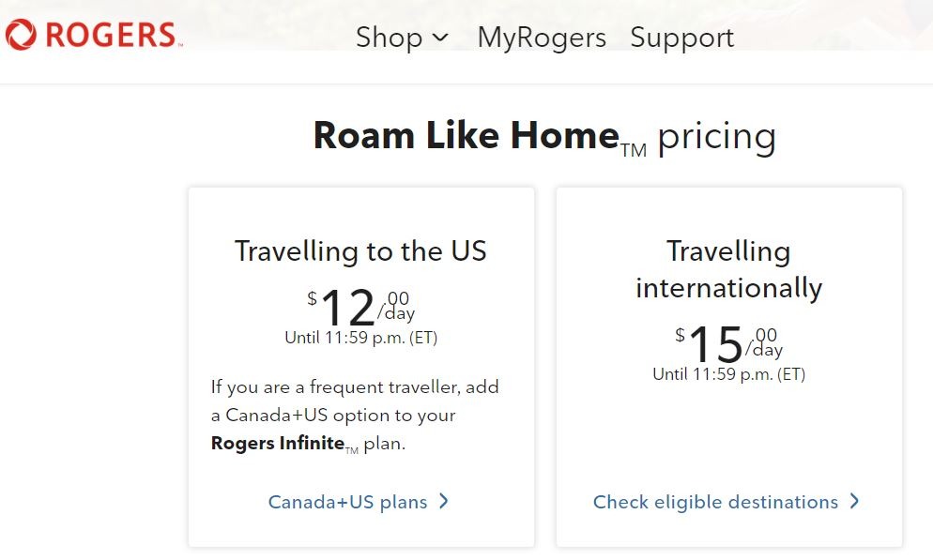Image resolution: width=933 pixels, height=560 pixels.
Task: Click the time limit under the $15 price
Action: pos(728,374)
